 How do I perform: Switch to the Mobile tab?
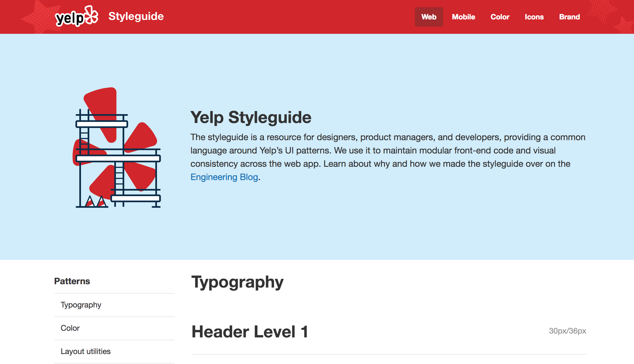coord(463,17)
